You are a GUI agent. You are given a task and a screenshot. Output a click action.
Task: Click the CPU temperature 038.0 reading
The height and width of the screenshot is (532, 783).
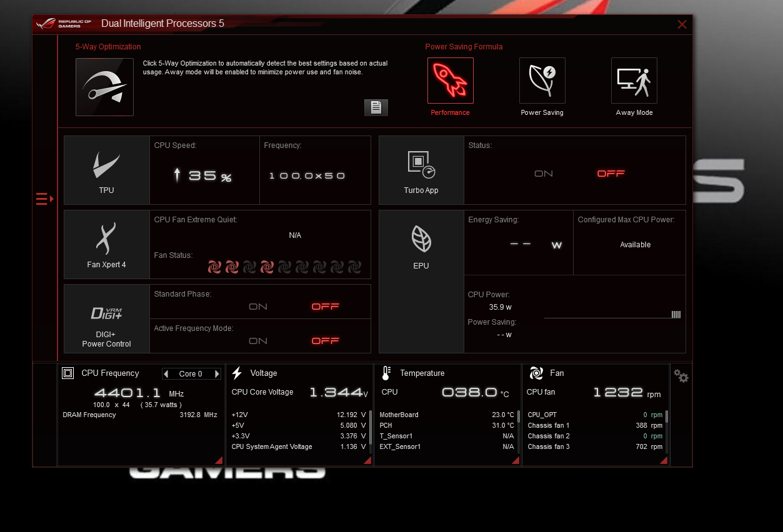pyautogui.click(x=476, y=392)
